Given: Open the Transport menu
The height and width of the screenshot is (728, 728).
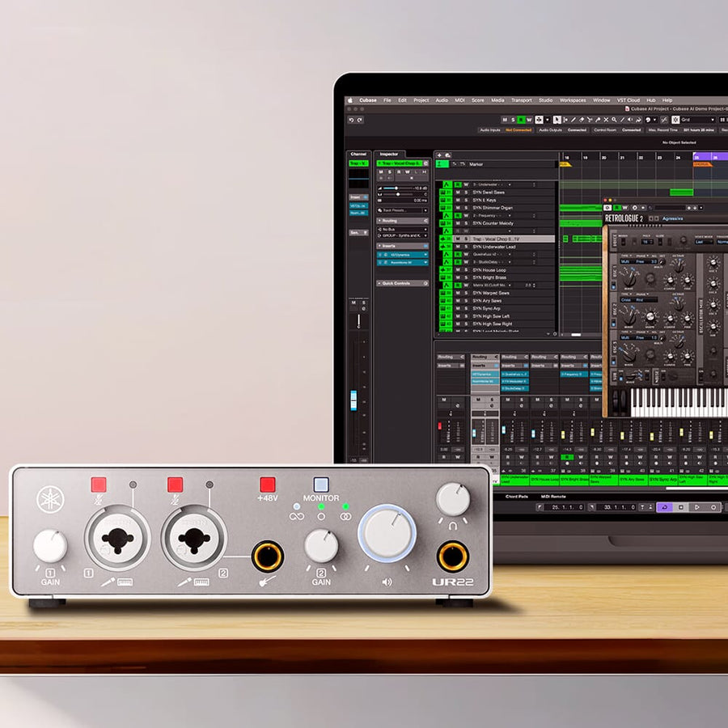Looking at the screenshot, I should [x=522, y=100].
